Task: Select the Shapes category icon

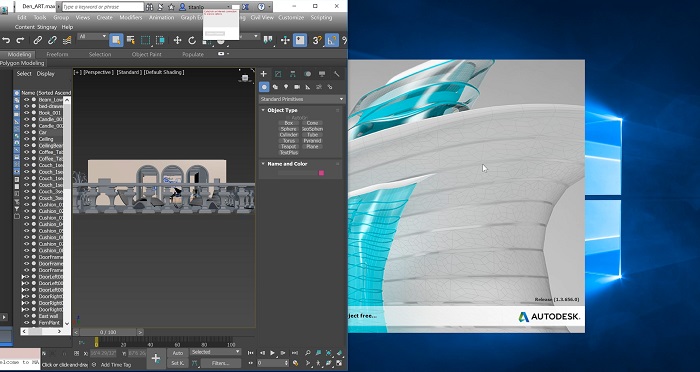Action: tap(275, 87)
